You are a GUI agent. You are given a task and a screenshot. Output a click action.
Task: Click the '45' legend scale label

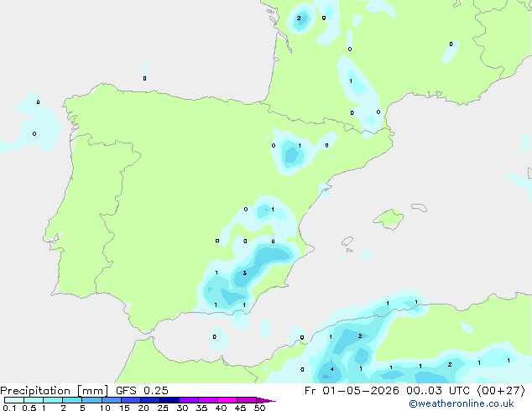[x=240, y=408]
